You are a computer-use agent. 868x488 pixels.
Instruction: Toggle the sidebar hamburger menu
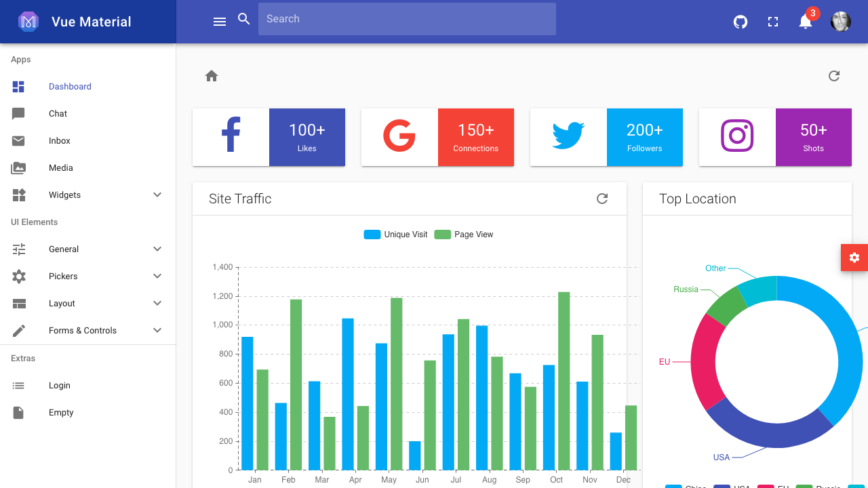(219, 21)
